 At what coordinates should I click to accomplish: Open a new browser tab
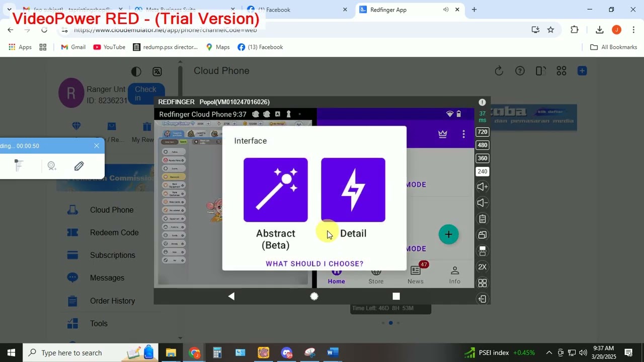point(474,10)
